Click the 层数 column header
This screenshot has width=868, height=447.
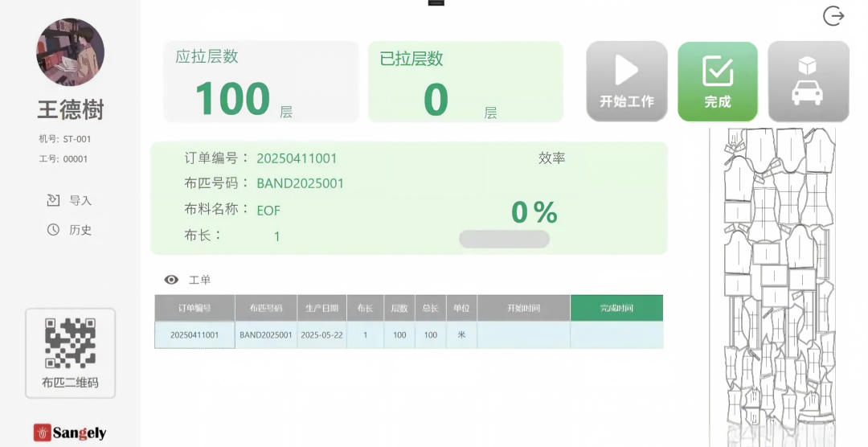(399, 308)
